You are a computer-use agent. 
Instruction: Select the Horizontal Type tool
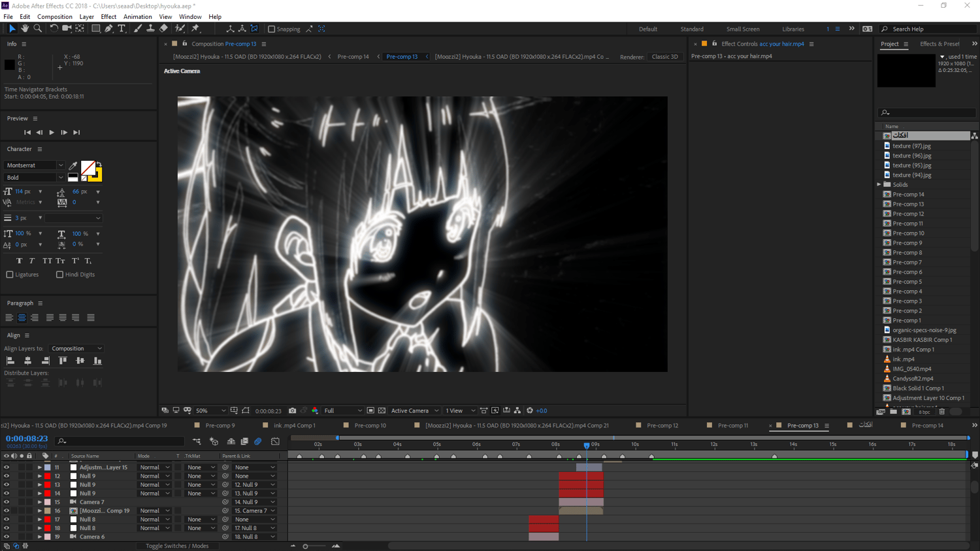tap(122, 29)
